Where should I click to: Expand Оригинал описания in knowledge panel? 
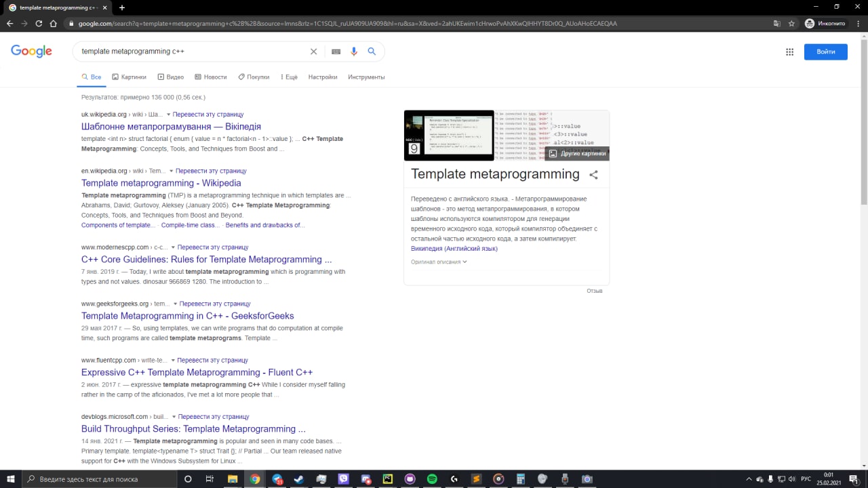pos(439,262)
